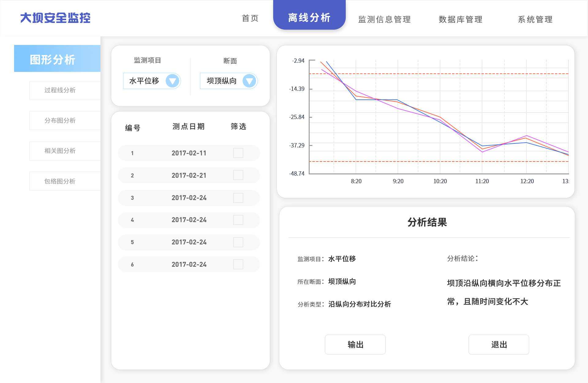This screenshot has width=588, height=383.
Task: Expand the 坝顶纵向 combo box
Action: pos(222,81)
